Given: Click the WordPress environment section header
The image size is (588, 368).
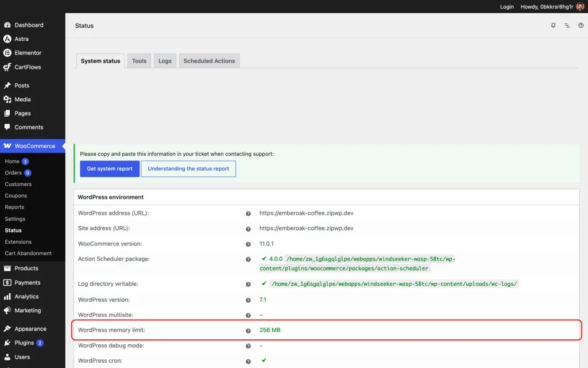Looking at the screenshot, I should (x=111, y=197).
